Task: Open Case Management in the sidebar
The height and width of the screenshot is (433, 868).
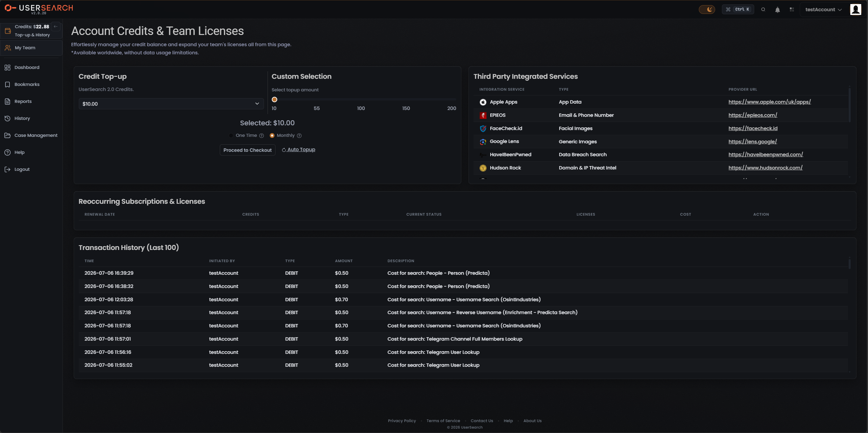Action: 36,135
